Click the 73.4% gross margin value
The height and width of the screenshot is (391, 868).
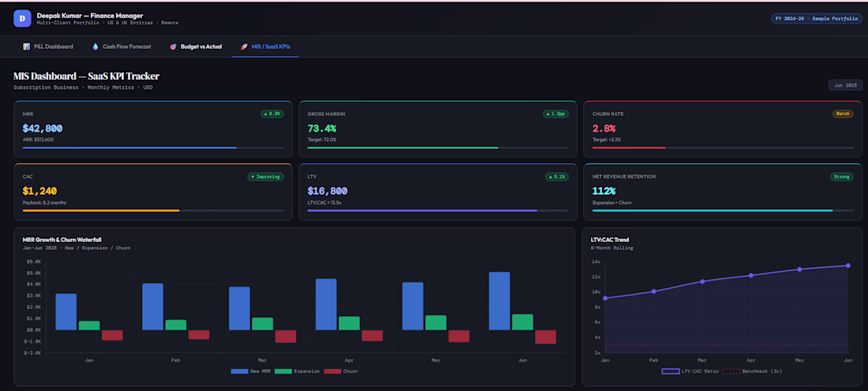(322, 128)
